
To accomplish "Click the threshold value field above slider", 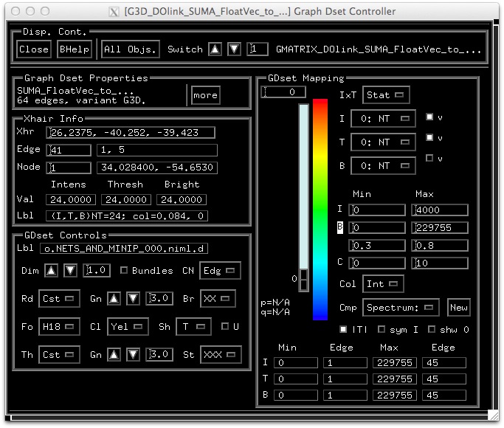I will click(x=283, y=92).
